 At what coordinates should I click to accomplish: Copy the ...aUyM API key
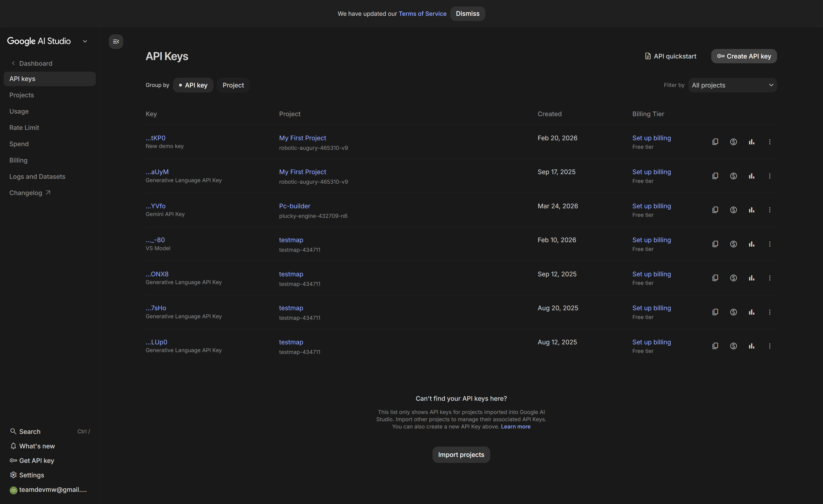715,176
